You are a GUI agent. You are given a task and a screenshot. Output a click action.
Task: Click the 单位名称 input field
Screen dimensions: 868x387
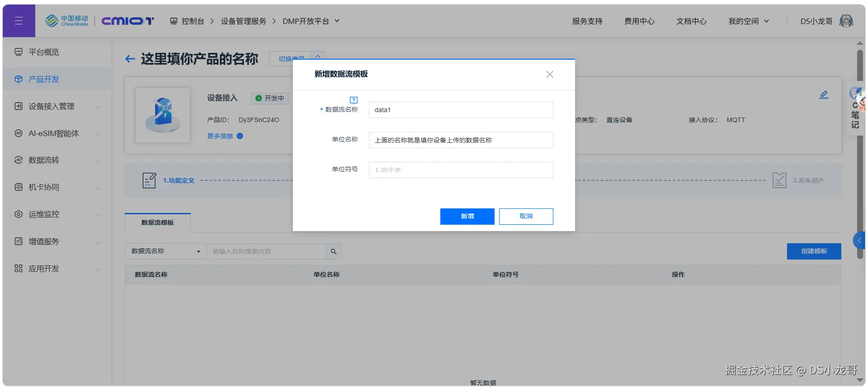[461, 140]
